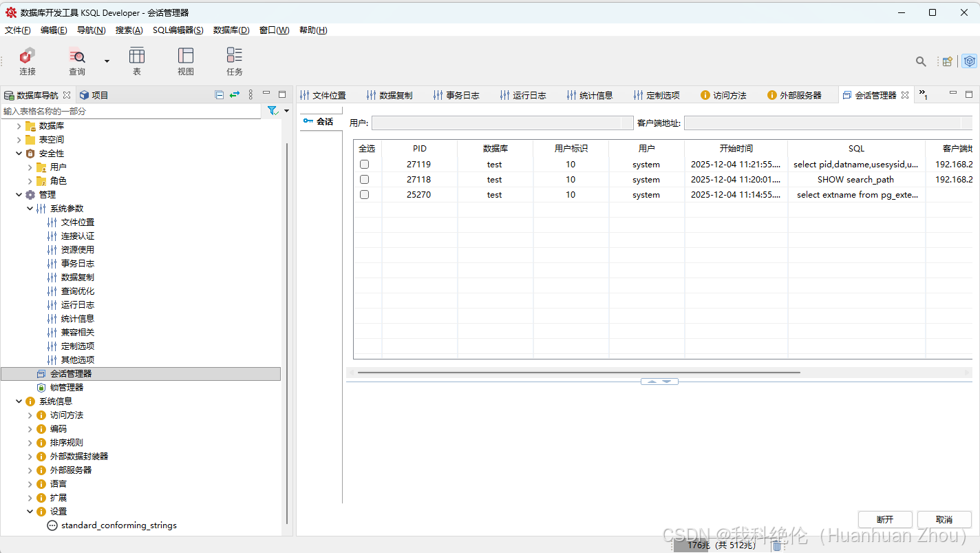Open the SQL编辑器(S) menu
980x553 pixels.
coord(178,30)
